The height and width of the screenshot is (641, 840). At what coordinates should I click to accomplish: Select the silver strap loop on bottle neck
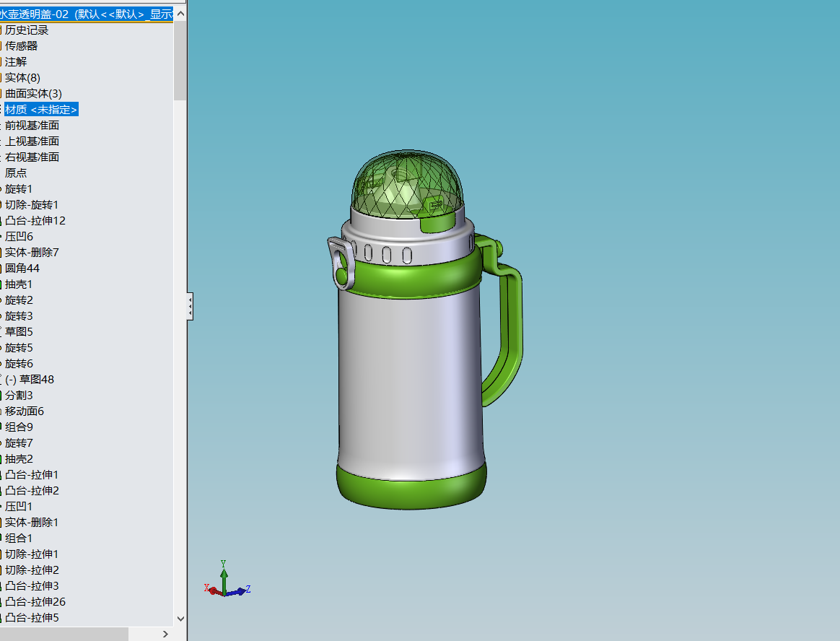341,263
